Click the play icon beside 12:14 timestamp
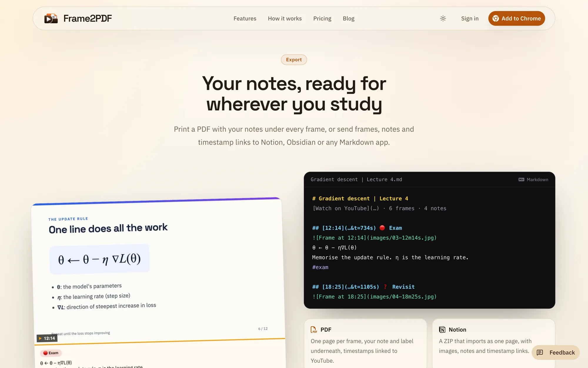Screen dimensions: 588x368 [40, 339]
